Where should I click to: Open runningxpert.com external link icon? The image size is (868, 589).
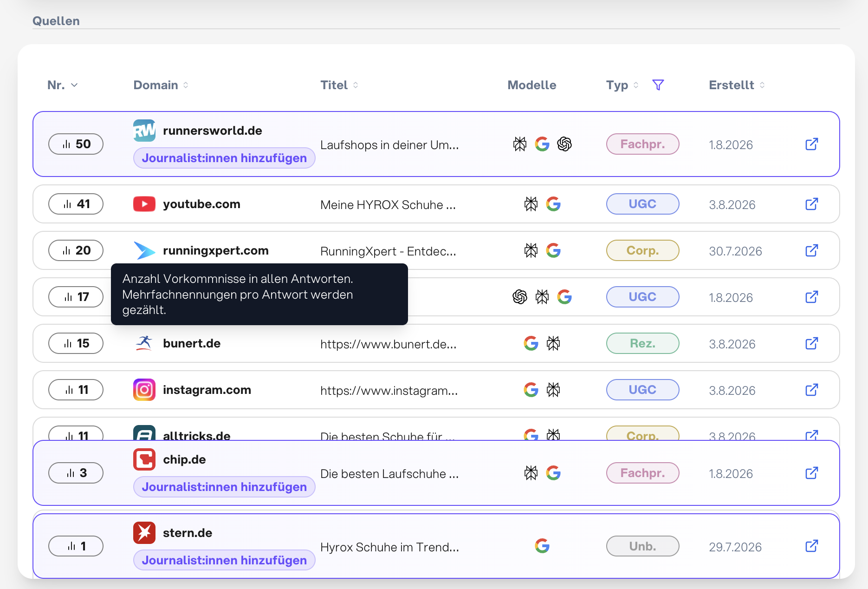pyautogui.click(x=811, y=250)
